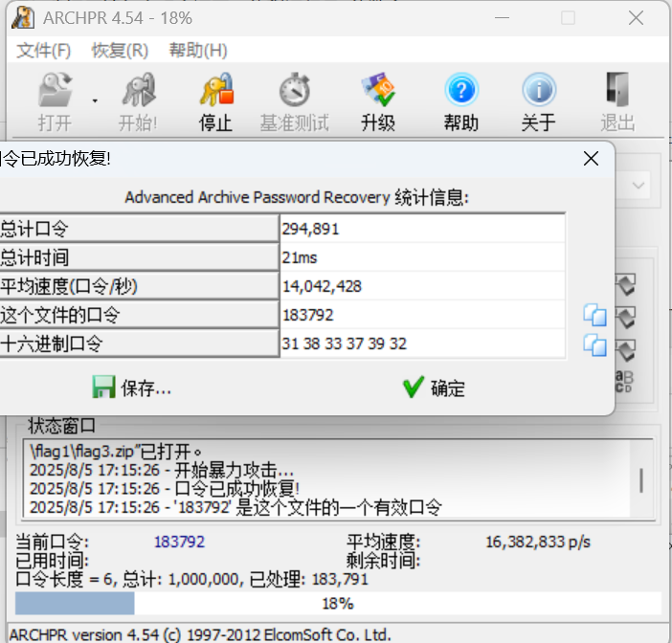Screen dimensions: 672x643
Task: Select average speed value 14,042,428
Action: (422, 286)
